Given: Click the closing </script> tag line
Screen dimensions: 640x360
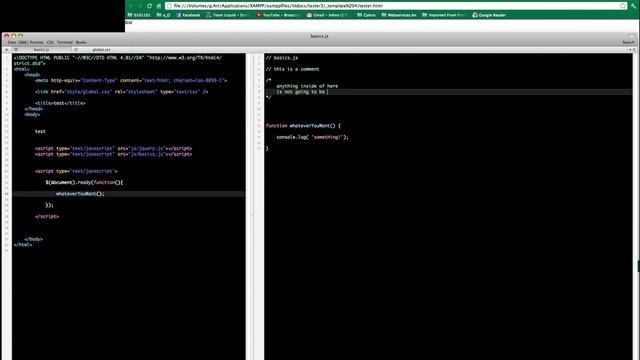Looking at the screenshot, I should point(47,217).
